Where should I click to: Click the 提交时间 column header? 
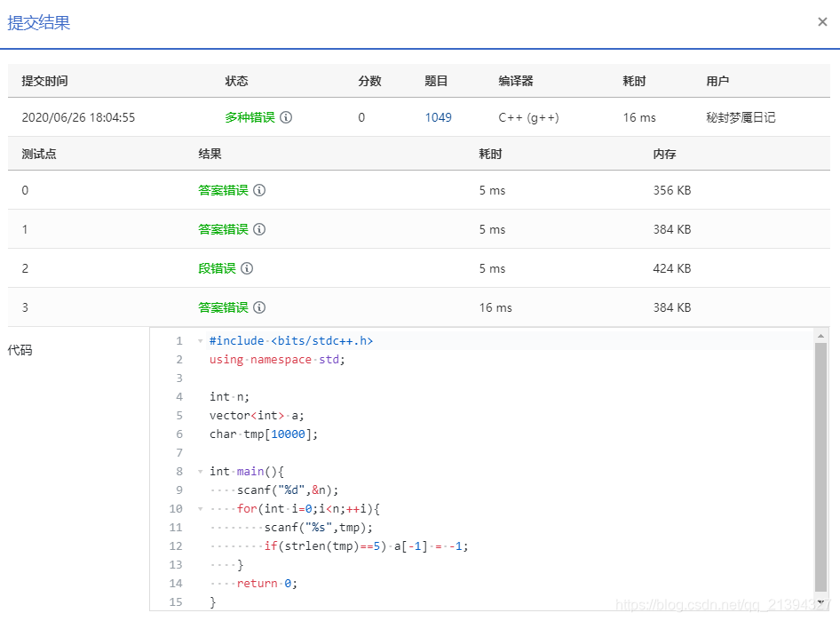(x=45, y=81)
